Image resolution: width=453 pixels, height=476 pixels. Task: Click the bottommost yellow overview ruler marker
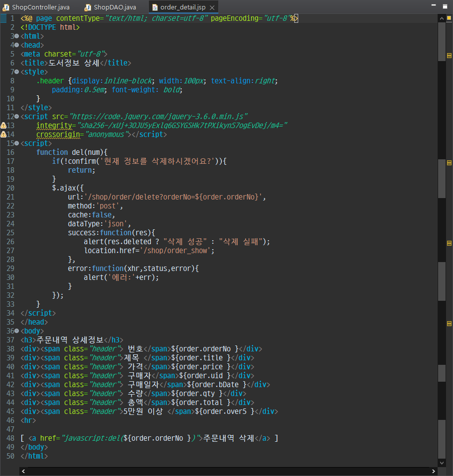coord(450,324)
